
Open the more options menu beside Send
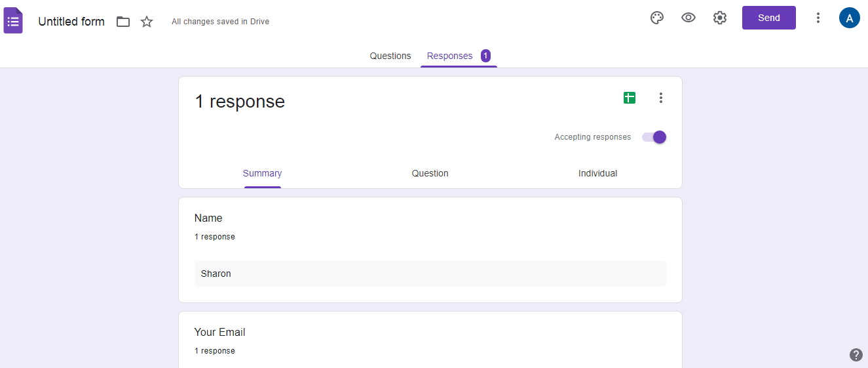tap(818, 18)
